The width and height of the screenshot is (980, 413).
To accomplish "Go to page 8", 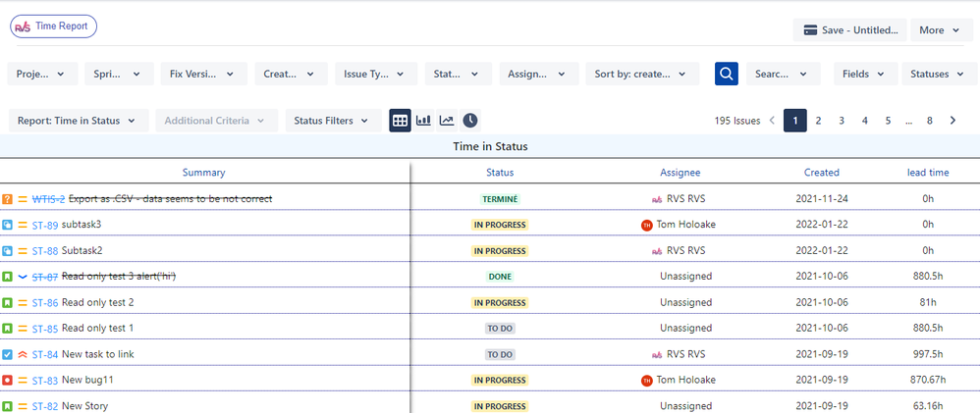I will click(x=930, y=121).
